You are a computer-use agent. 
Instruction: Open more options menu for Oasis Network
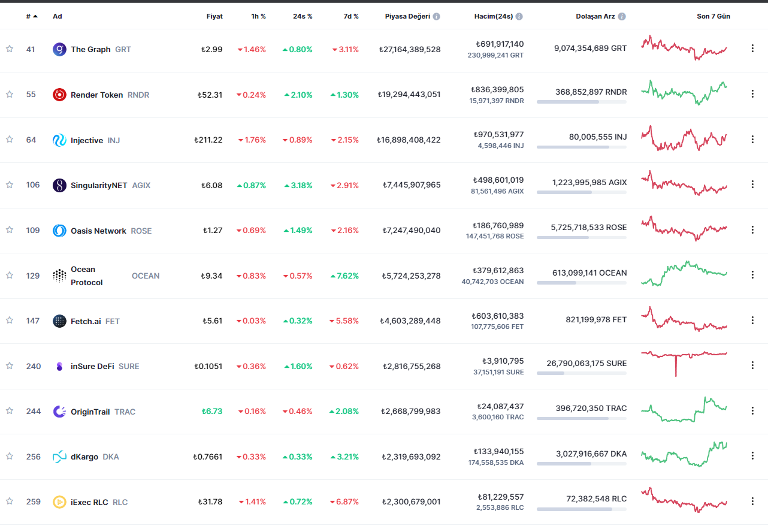(x=752, y=229)
